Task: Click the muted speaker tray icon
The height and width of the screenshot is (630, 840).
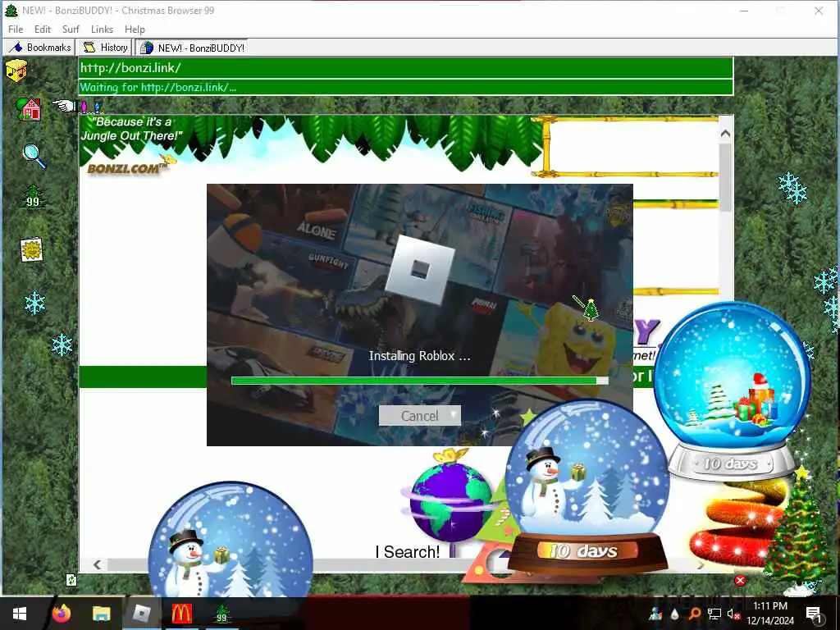Action: click(733, 614)
